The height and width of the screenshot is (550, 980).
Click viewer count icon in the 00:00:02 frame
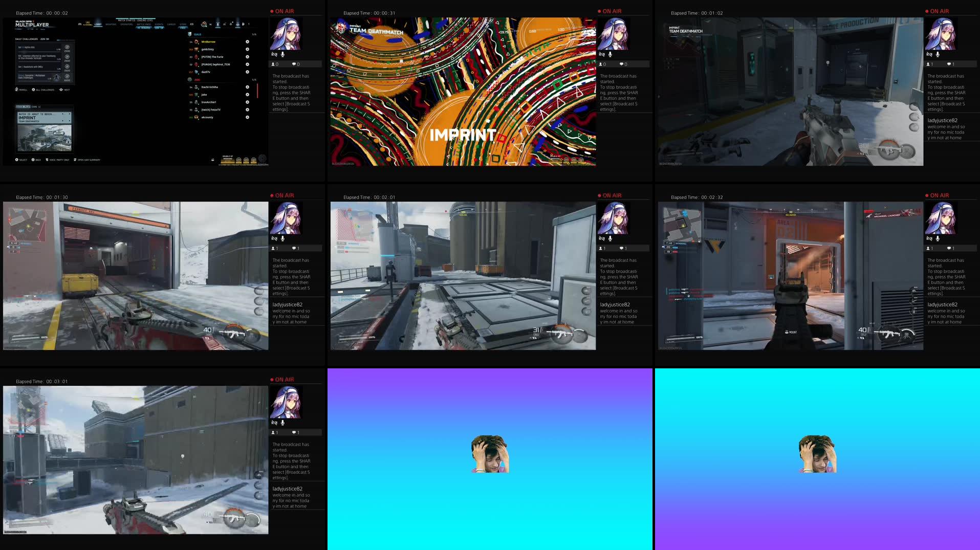tap(273, 64)
